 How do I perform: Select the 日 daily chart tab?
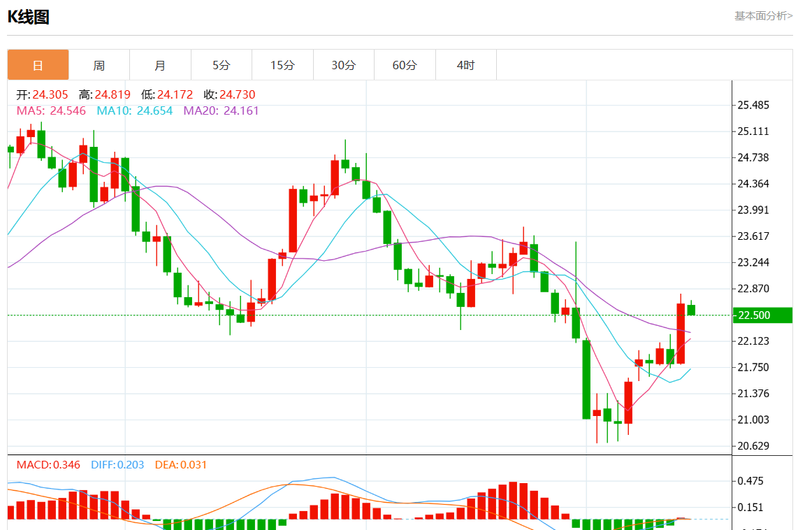(38, 65)
